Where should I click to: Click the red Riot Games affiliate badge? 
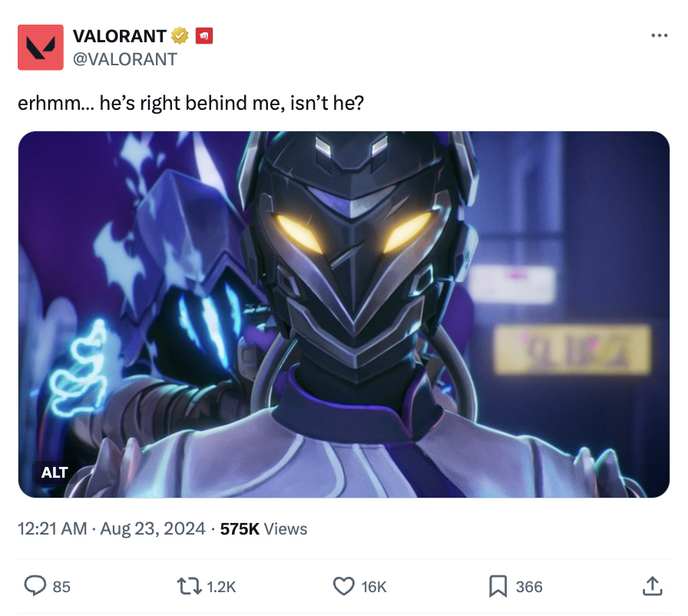204,35
